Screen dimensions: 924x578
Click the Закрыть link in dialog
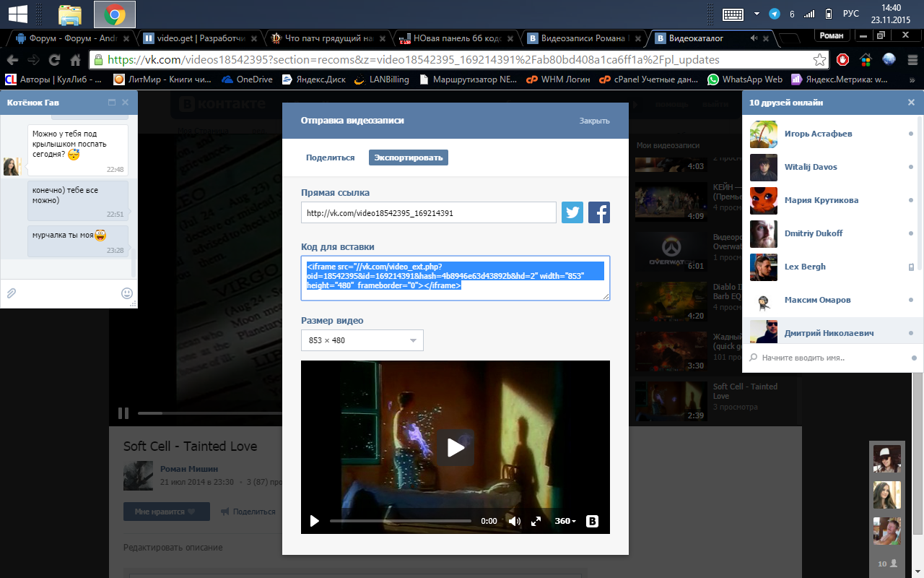click(594, 121)
